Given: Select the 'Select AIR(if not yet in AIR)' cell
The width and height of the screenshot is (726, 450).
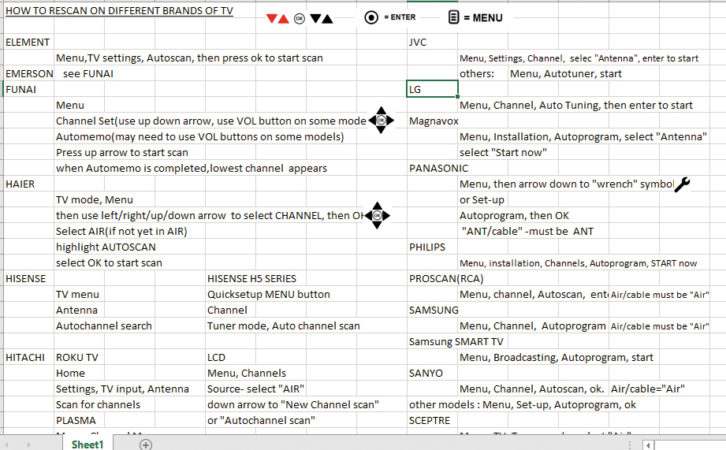Looking at the screenshot, I should click(x=121, y=231).
